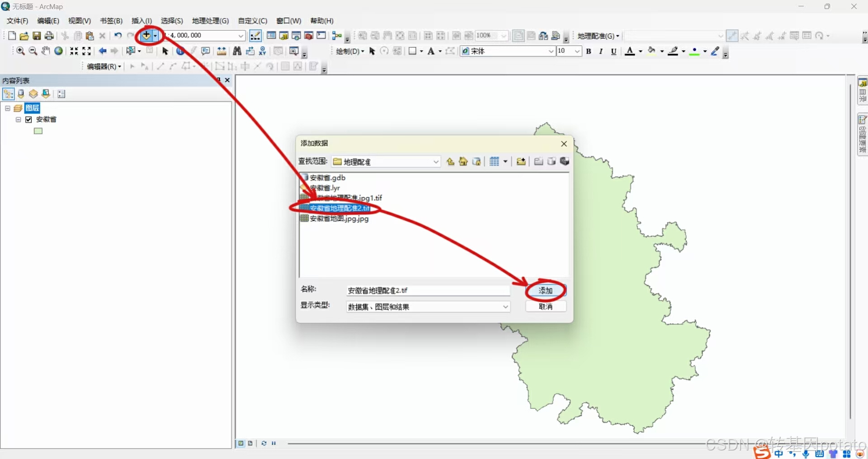Click the Add Data button

(146, 35)
